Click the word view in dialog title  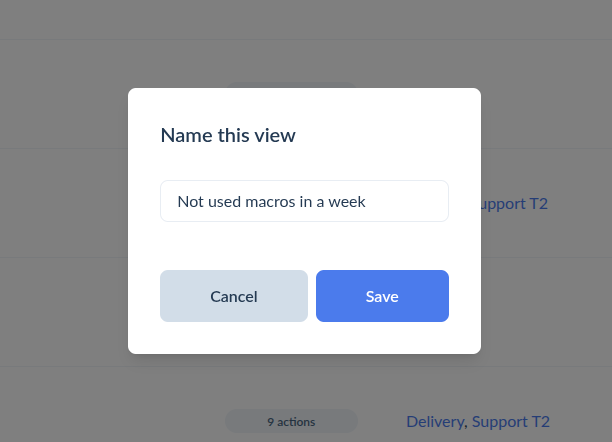[275, 135]
